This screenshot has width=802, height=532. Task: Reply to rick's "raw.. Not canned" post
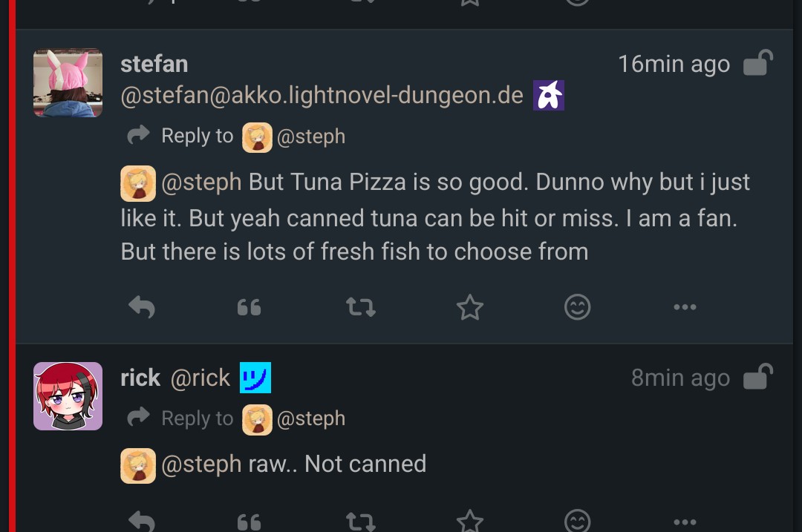(x=141, y=522)
